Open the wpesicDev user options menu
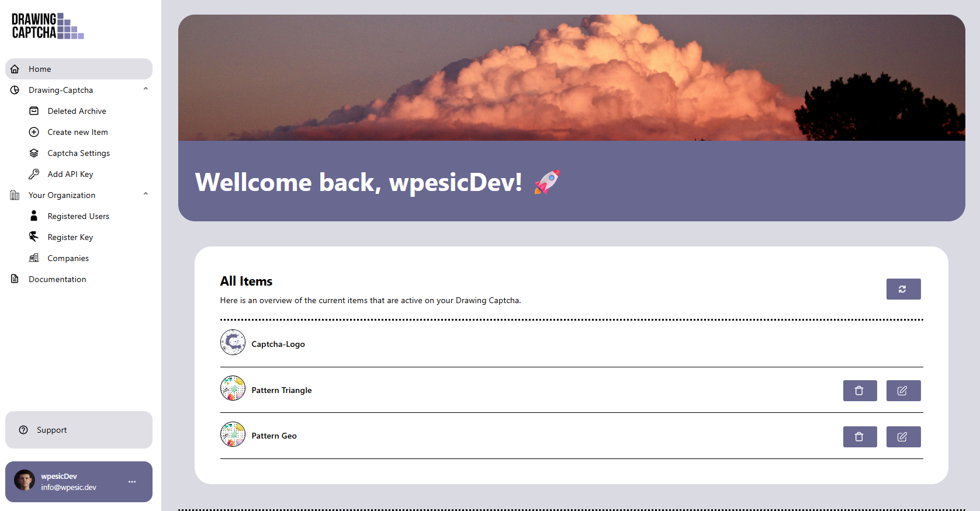The width and height of the screenshot is (980, 511). point(132,482)
